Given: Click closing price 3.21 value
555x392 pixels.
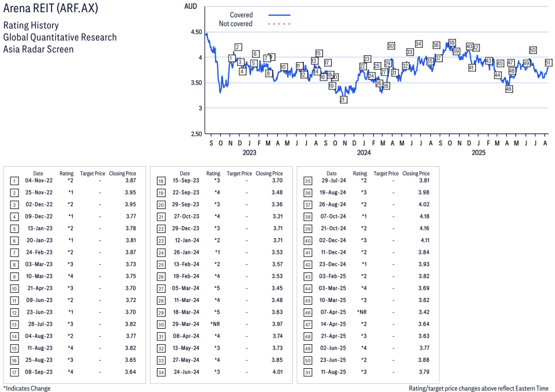Looking at the screenshot, I should [x=278, y=217].
